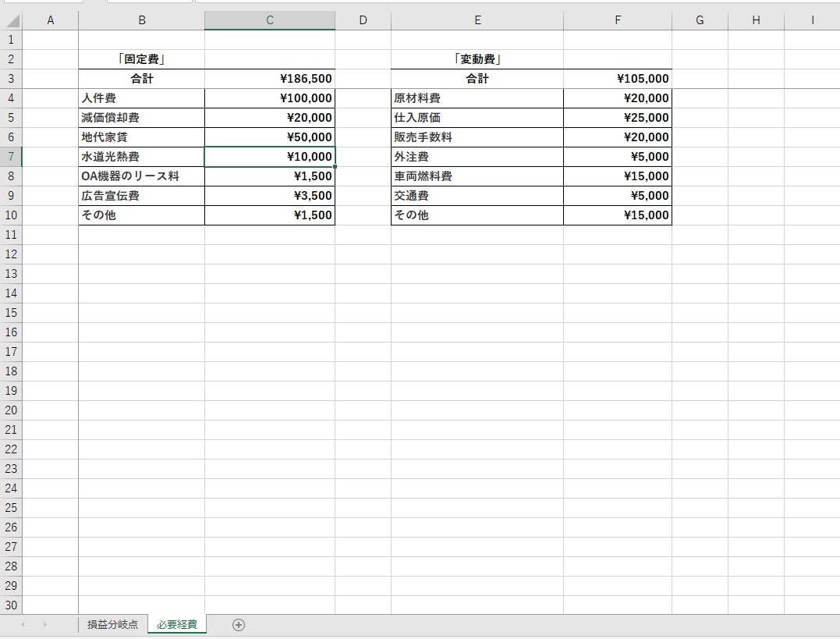This screenshot has height=639, width=840.
Task: Select the ¥50,000 cell
Action: click(269, 137)
